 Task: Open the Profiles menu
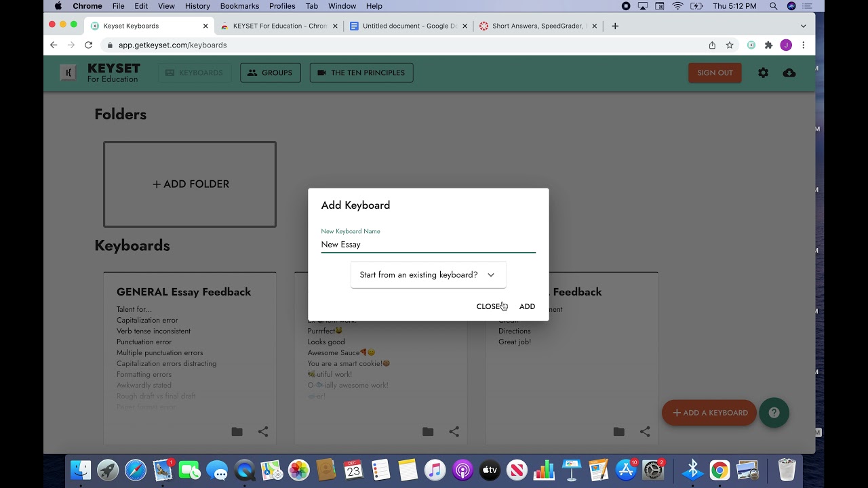click(x=282, y=6)
